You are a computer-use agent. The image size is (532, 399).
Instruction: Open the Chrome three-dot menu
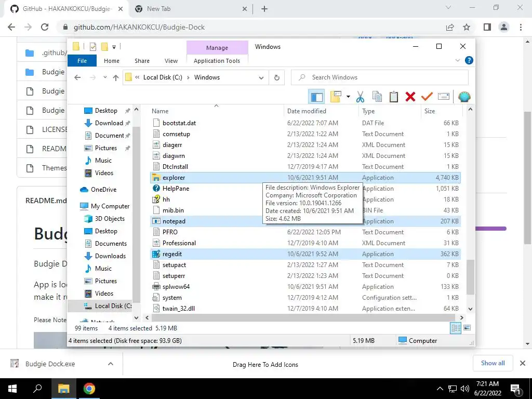coord(521,27)
